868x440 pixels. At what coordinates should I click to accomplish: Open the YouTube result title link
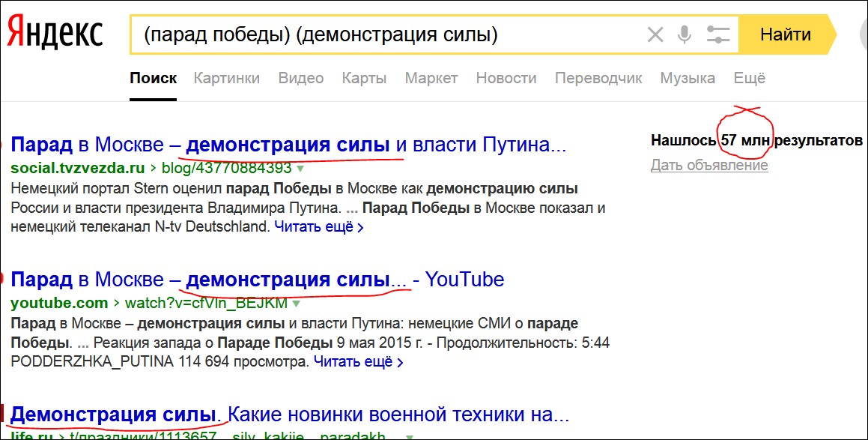(258, 280)
